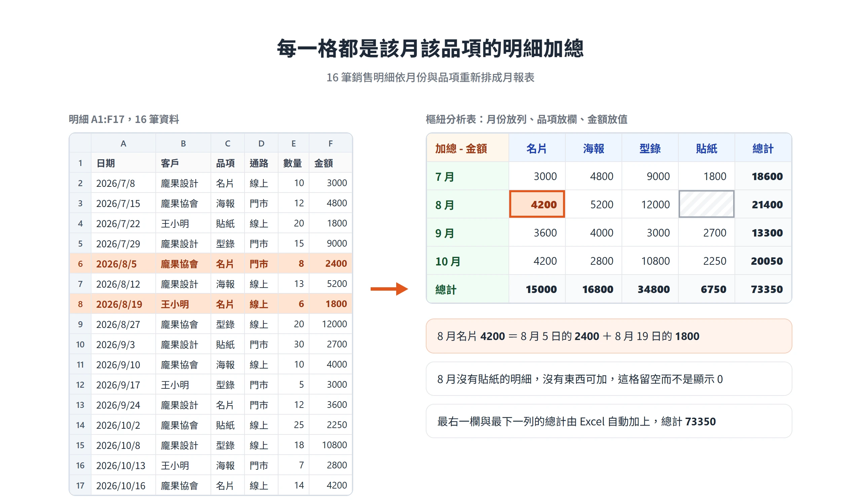The height and width of the screenshot is (504, 861).
Task: Click the date cell 2026/8/5
Action: pyautogui.click(x=123, y=263)
